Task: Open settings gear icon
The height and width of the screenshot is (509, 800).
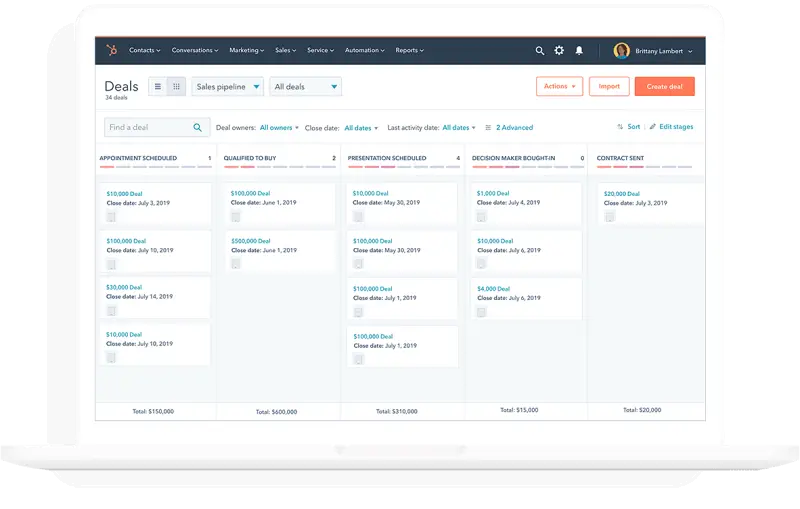Action: (x=559, y=50)
